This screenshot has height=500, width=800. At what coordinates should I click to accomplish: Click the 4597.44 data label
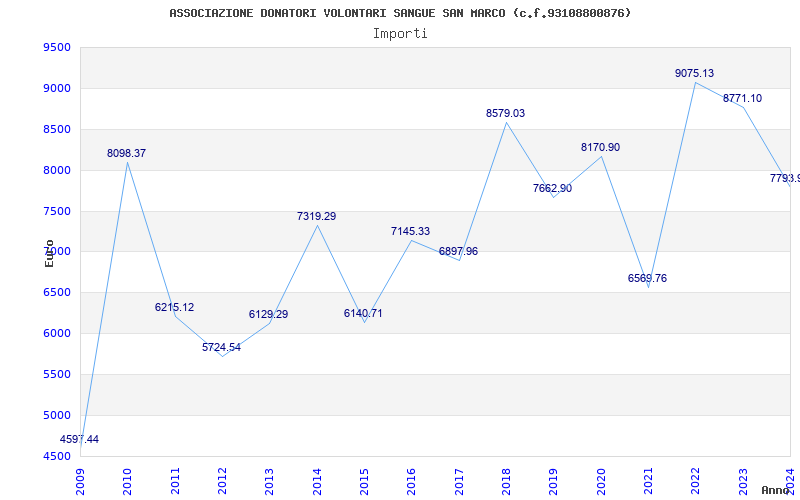point(79,440)
